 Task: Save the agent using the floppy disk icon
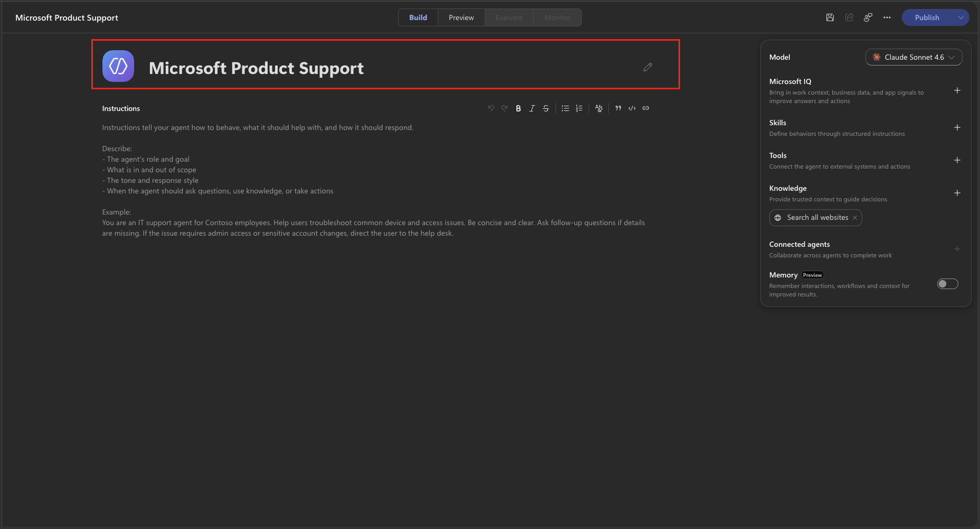pyautogui.click(x=830, y=17)
